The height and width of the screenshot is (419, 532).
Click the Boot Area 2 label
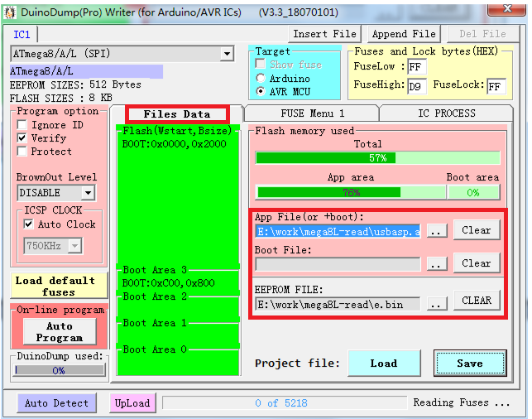pos(155,296)
